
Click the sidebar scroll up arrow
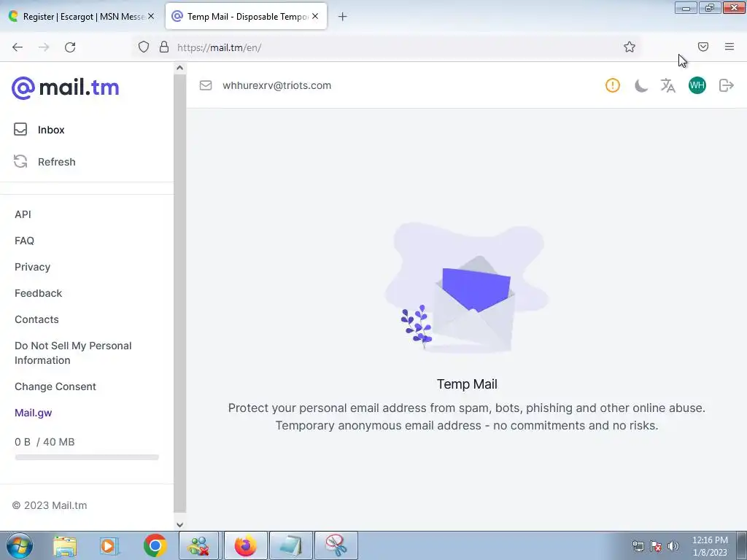click(x=179, y=68)
